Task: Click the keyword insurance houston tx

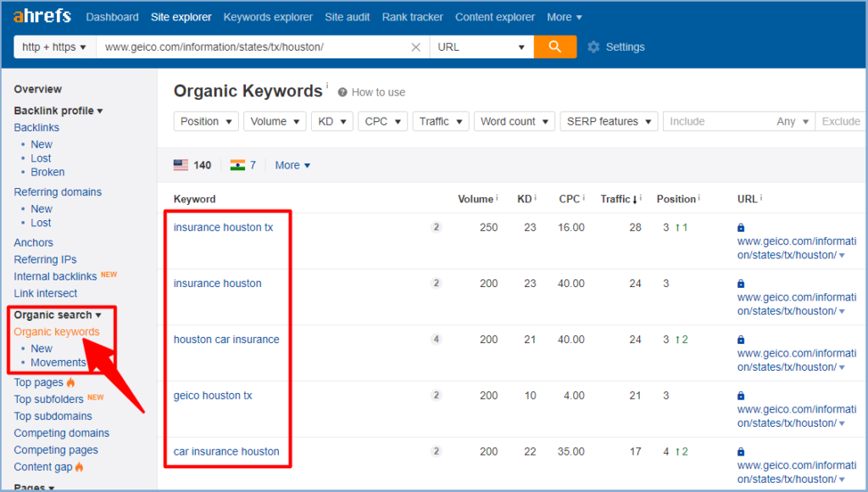Action: [x=223, y=227]
